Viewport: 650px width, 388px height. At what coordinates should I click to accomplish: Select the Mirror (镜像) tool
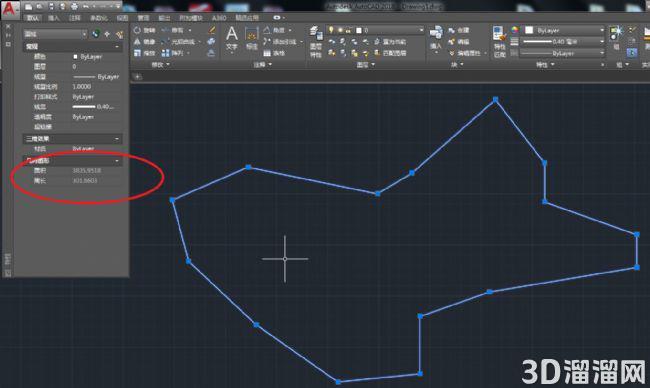click(144, 41)
